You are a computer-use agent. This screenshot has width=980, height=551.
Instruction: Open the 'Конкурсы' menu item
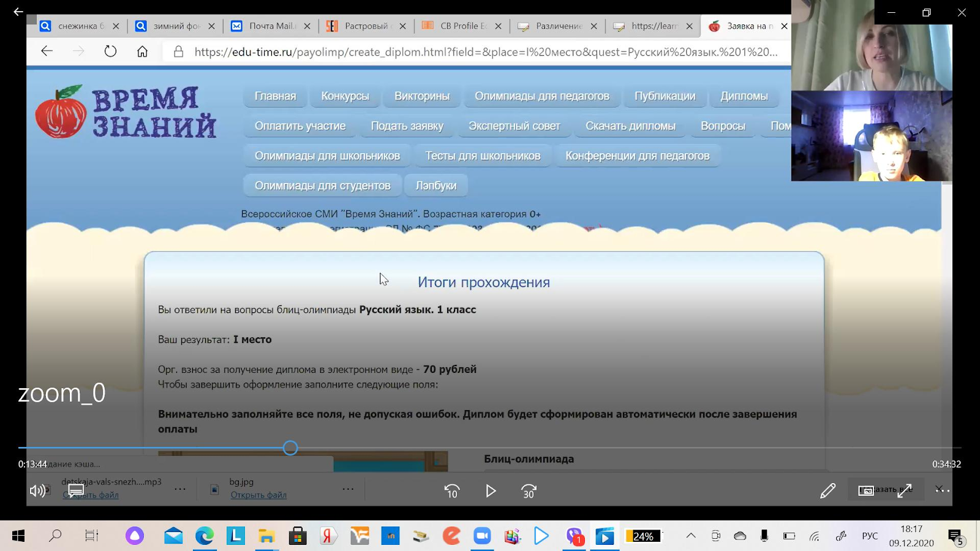(x=345, y=96)
